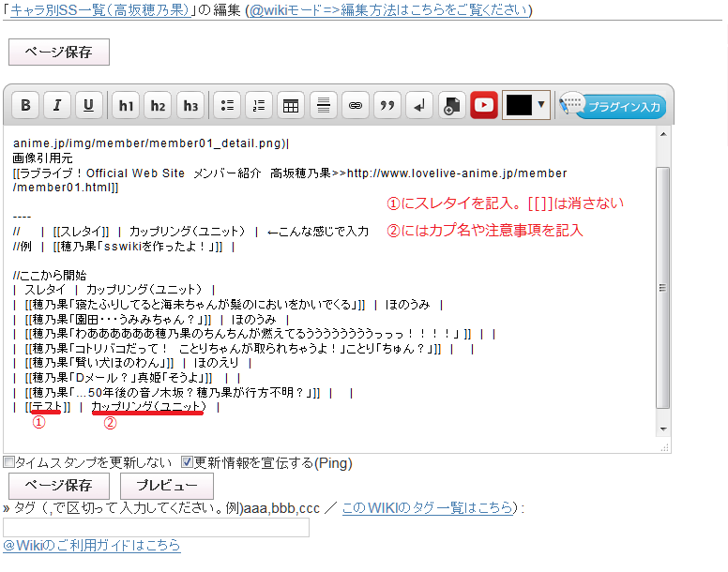Image resolution: width=728 pixels, height=572 pixels.
Task: Insert an h1 heading
Action: click(x=126, y=106)
